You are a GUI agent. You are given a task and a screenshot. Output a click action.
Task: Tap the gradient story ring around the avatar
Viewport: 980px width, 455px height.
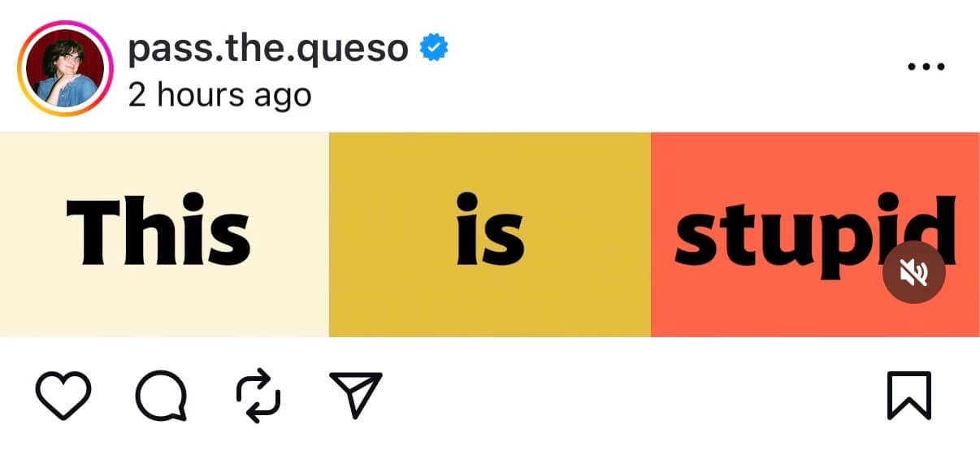click(22, 71)
